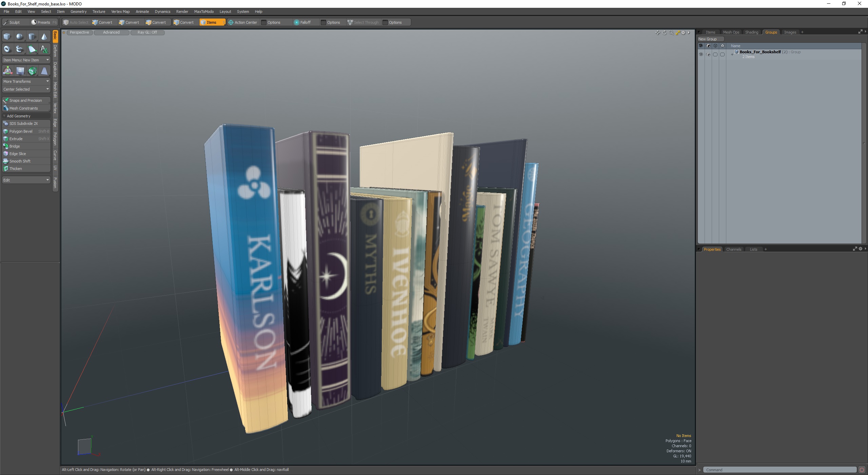Choose the Extrude tool
This screenshot has width=868, height=475.
[26, 139]
